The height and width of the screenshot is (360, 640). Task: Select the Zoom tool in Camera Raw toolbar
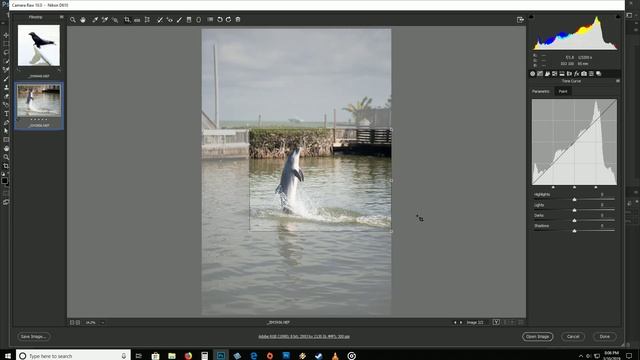(73, 20)
